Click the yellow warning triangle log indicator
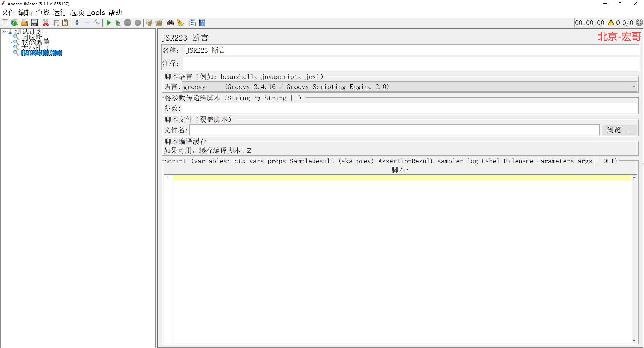 pos(611,23)
